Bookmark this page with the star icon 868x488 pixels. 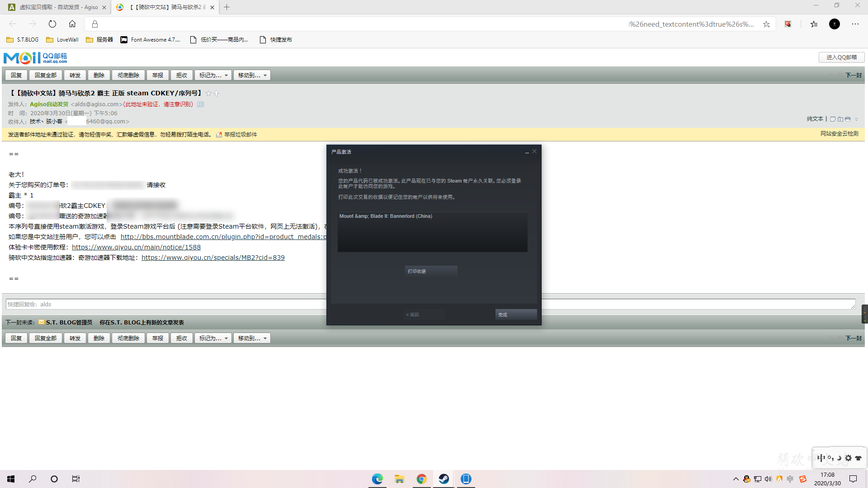tap(766, 24)
